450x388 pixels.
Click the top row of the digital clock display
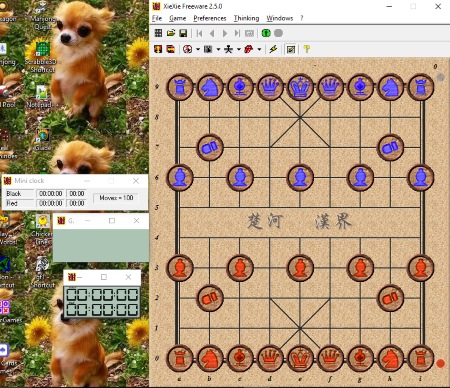click(102, 295)
